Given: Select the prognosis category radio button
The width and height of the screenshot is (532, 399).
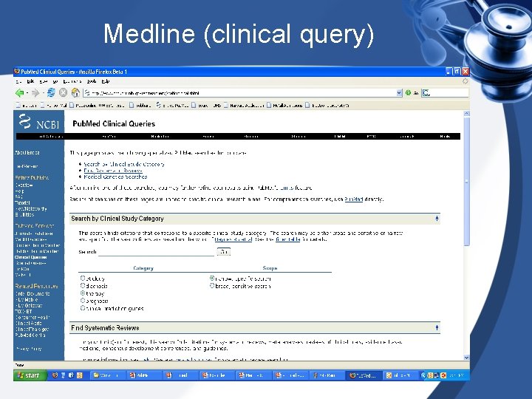Looking at the screenshot, I should click(83, 301).
